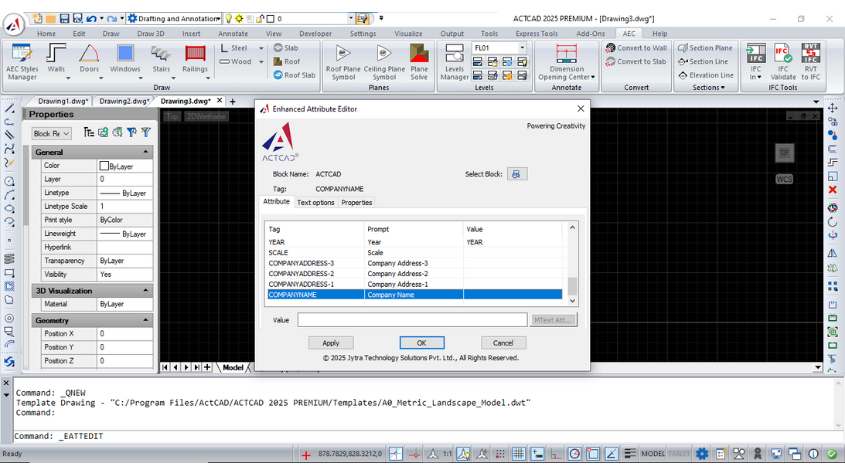Click the Section Line tool

[x=703, y=61]
